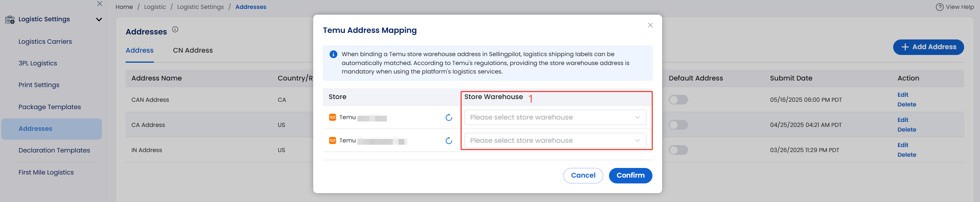Image resolution: width=980 pixels, height=202 pixels.
Task: Cancel the address mapping dialog
Action: click(583, 176)
